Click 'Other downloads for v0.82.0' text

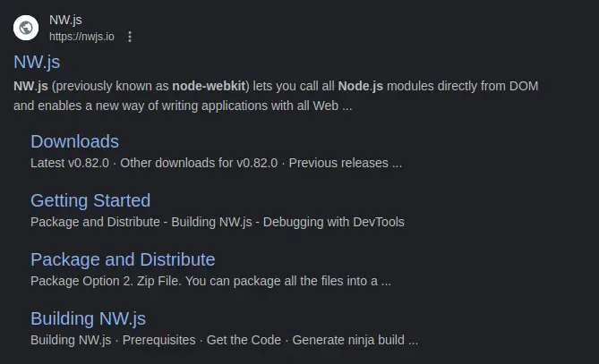199,163
